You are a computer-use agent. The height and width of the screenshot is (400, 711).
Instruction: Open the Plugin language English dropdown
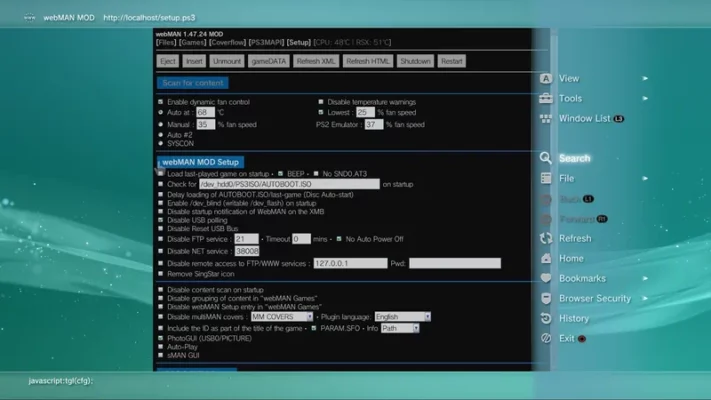click(402, 317)
